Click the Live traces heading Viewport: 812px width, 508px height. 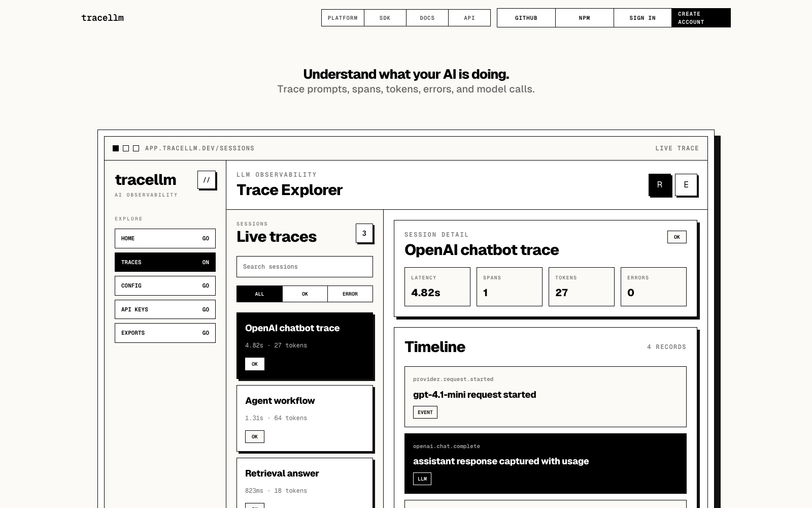[x=277, y=237]
